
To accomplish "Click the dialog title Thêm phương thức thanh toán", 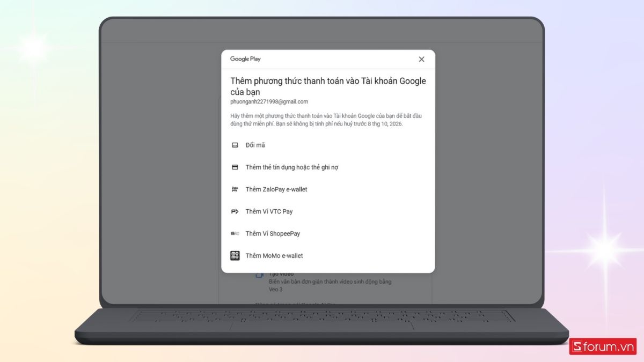I will pyautogui.click(x=328, y=86).
